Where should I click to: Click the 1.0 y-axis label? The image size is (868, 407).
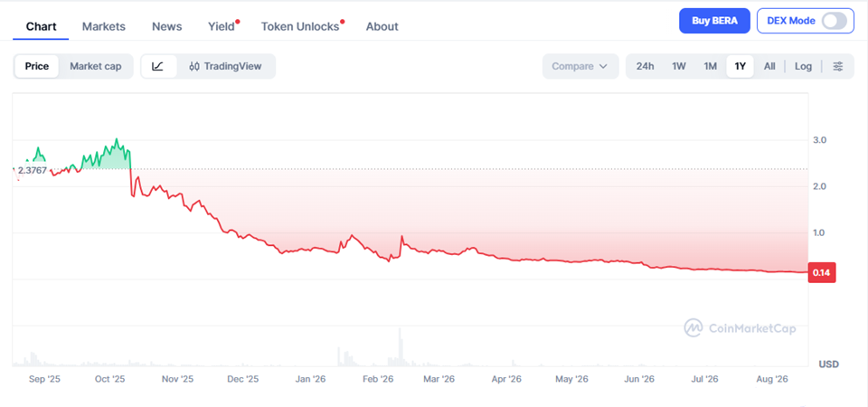pyautogui.click(x=820, y=233)
